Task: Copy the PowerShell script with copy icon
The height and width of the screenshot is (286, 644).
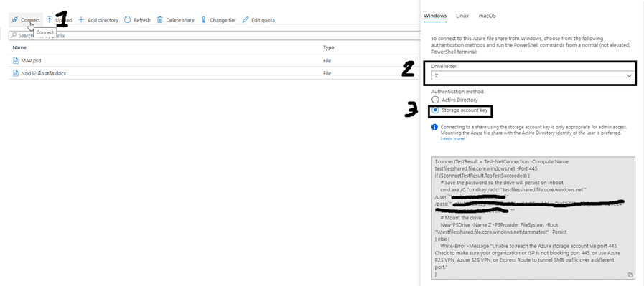Action: [630, 275]
